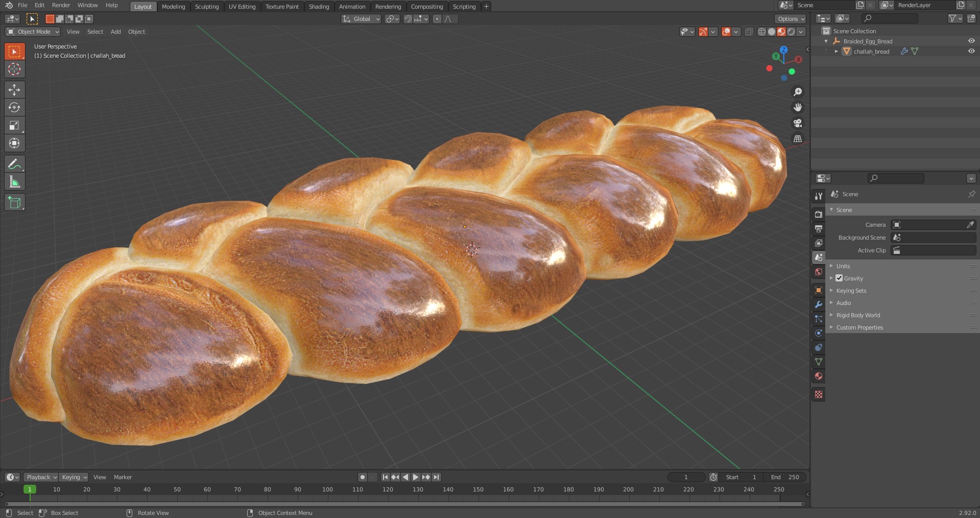Click the End frame field
The height and width of the screenshot is (518, 980).
[785, 477]
